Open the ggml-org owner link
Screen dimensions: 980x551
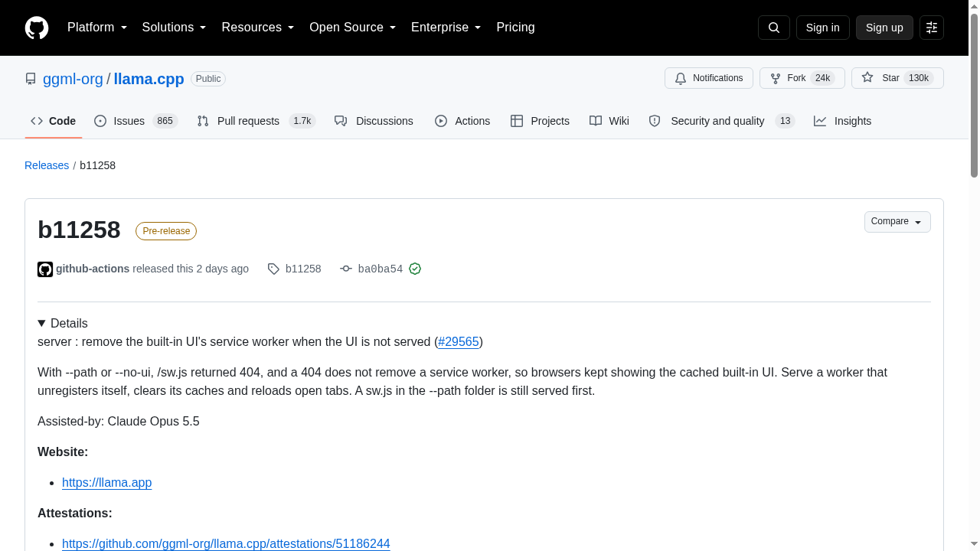click(x=73, y=79)
